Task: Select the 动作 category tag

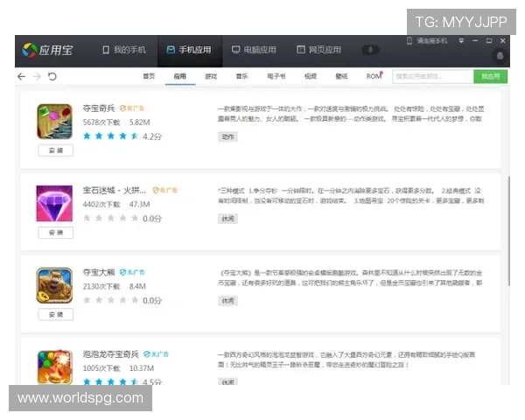Action: tap(228, 137)
